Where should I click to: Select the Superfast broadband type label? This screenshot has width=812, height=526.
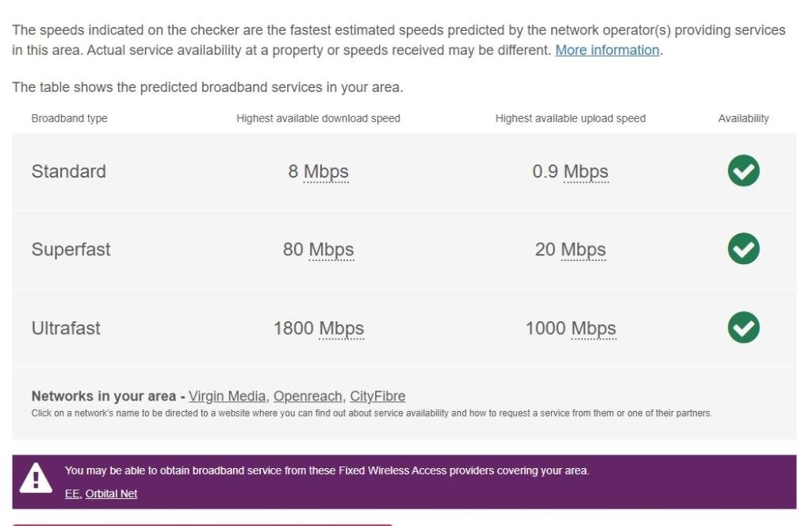(71, 250)
